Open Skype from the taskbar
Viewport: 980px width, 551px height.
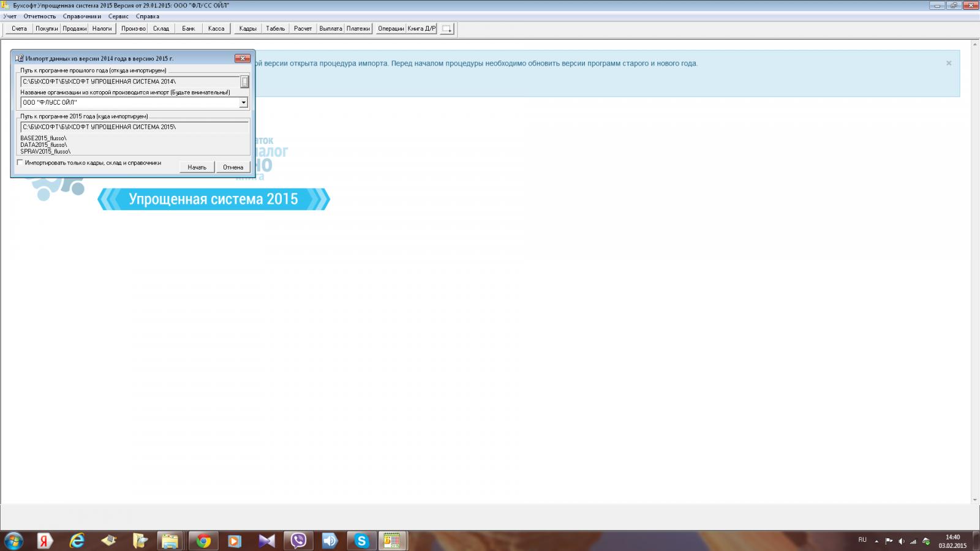point(361,541)
